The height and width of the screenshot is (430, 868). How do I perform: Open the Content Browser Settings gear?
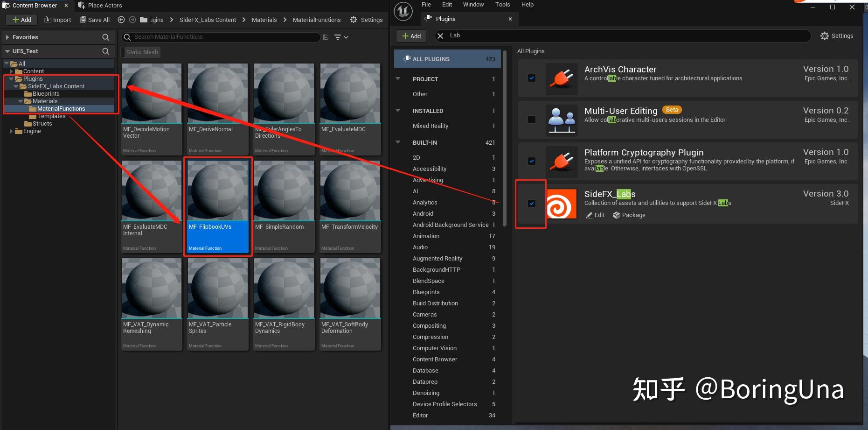tap(354, 20)
